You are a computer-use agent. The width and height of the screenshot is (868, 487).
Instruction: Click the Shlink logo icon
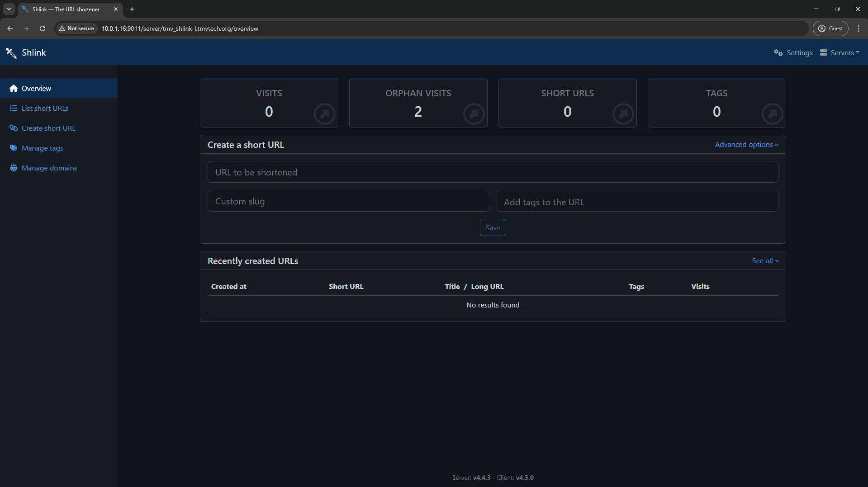point(11,53)
